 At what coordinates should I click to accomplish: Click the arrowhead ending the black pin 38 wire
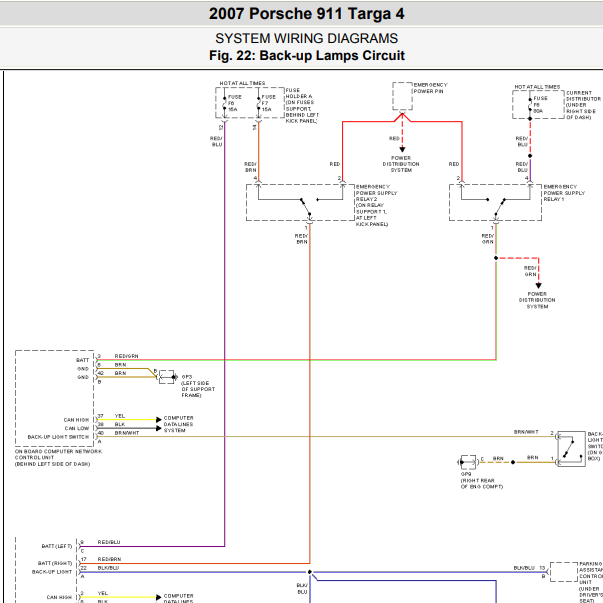coord(159,428)
